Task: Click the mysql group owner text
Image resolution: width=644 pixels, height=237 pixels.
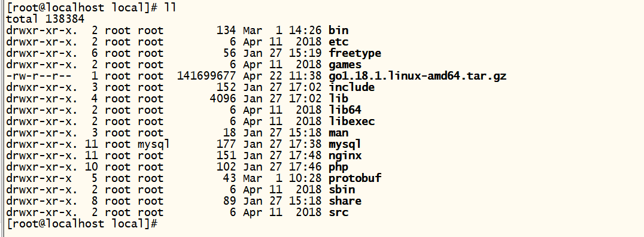Action: (x=154, y=145)
